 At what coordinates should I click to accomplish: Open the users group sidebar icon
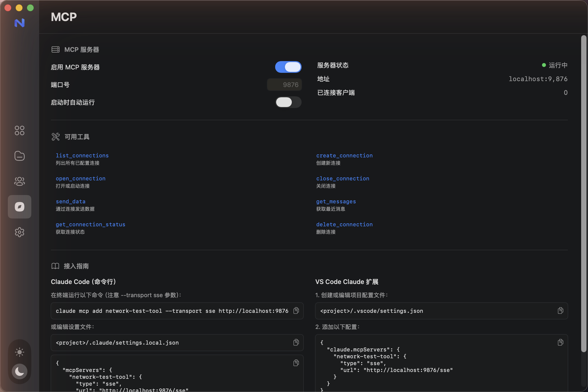click(20, 181)
